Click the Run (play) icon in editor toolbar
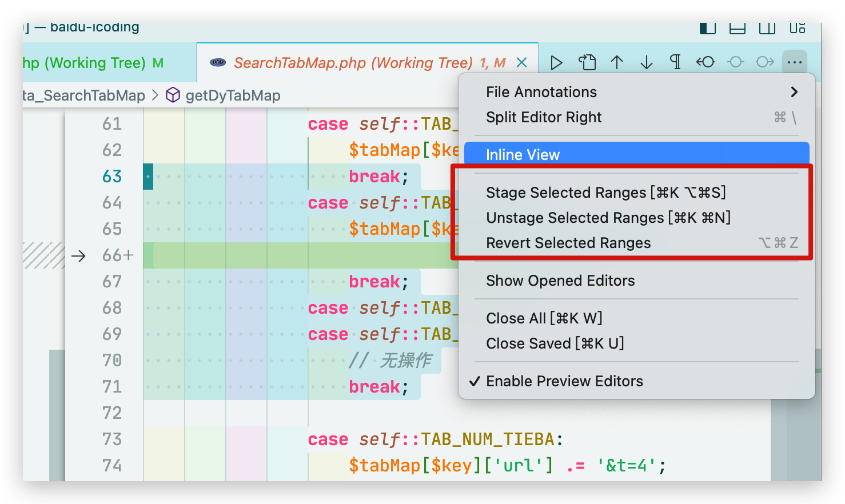The image size is (845, 504). tap(556, 62)
